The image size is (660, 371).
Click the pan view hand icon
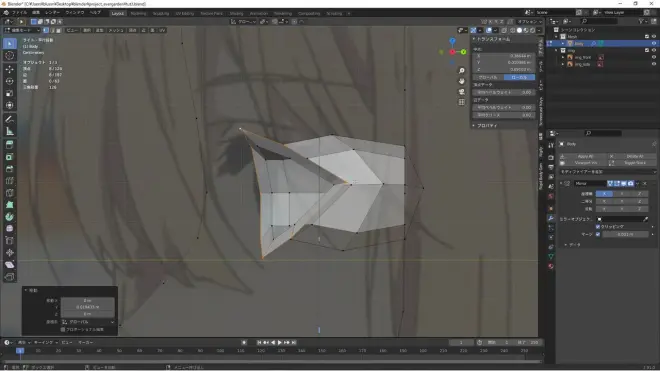tap(462, 81)
